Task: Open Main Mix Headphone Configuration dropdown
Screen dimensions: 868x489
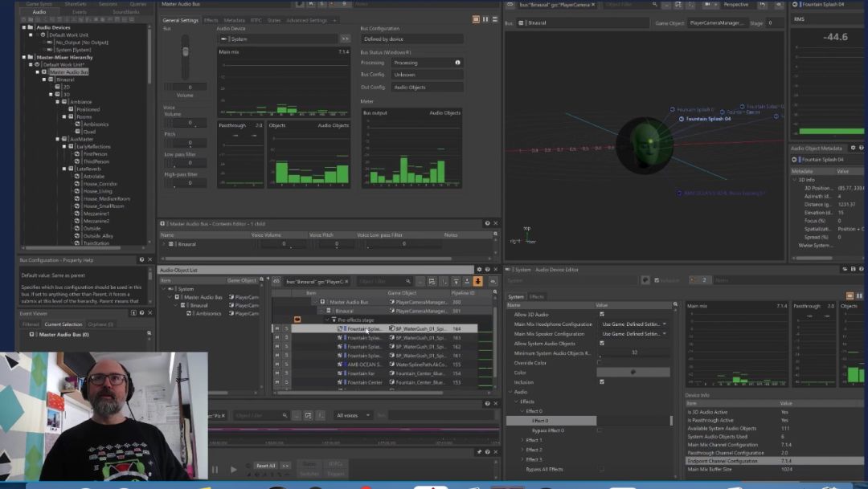Action: click(633, 324)
